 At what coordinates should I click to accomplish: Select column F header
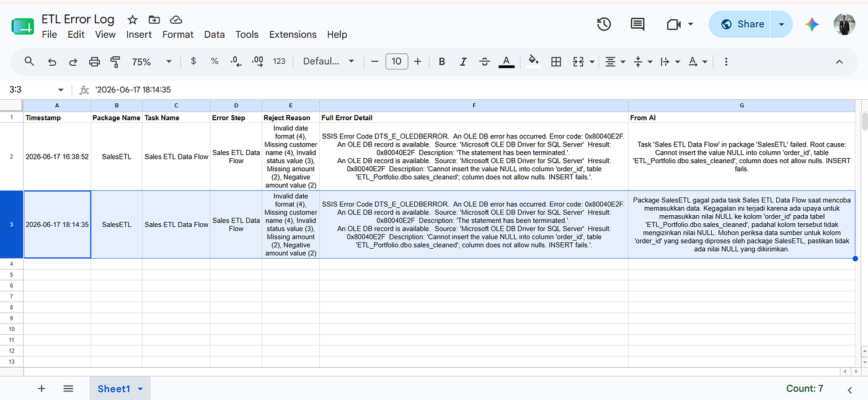474,105
